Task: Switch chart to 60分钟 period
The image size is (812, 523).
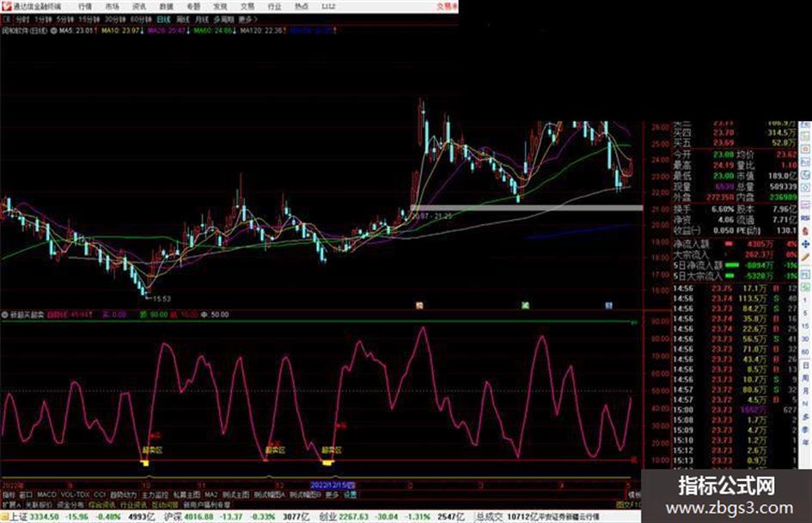Action: click(x=141, y=19)
